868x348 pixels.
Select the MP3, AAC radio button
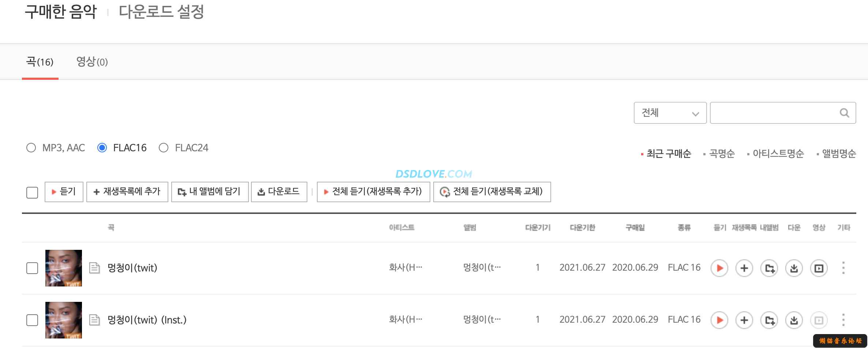coord(31,148)
